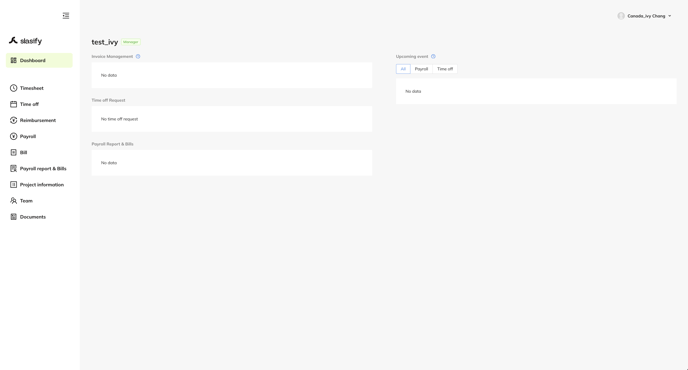Select the Payroll tab in Upcoming event

coord(421,69)
